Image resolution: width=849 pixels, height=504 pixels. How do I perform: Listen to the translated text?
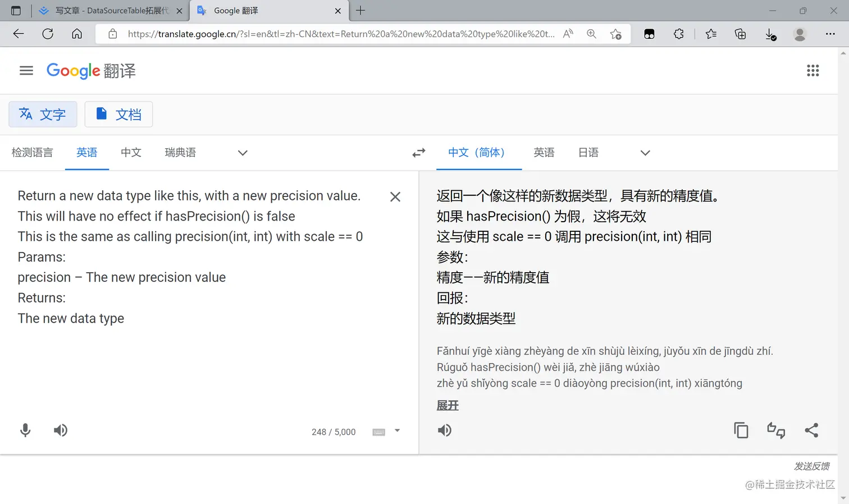(445, 430)
